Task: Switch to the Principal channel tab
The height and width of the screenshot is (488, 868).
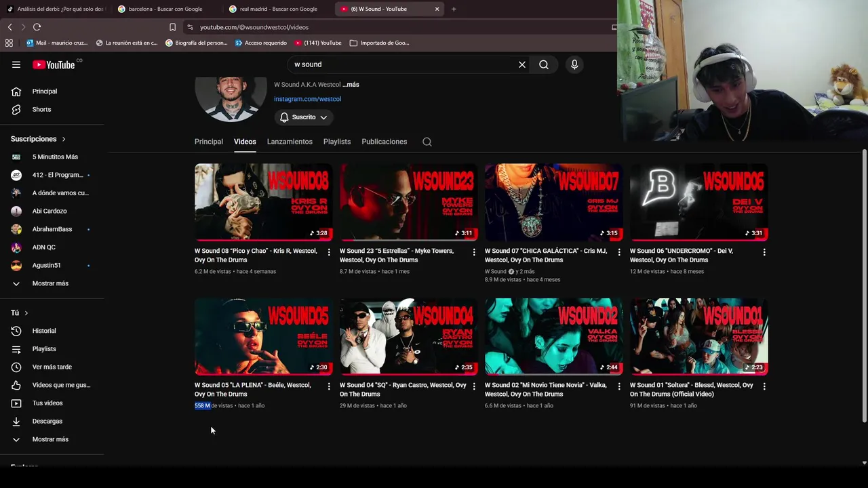Action: tap(209, 142)
